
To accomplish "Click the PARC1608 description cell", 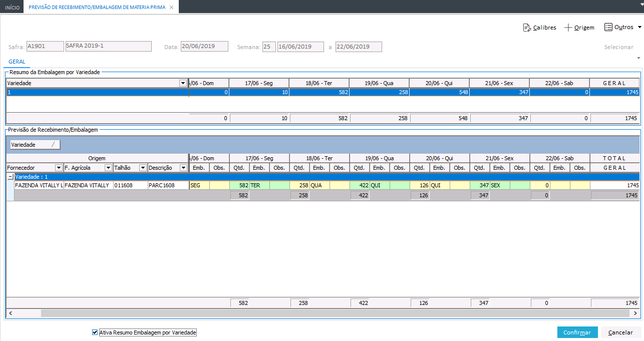I will point(167,185).
